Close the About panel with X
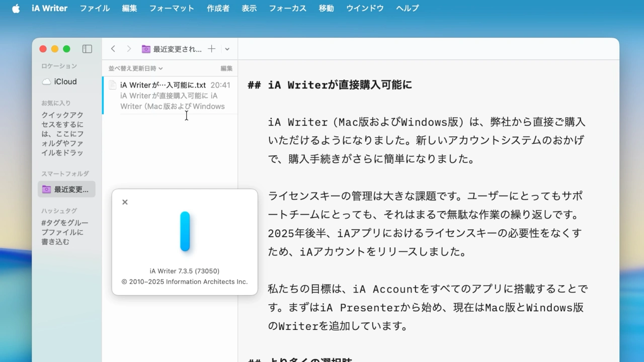 tap(125, 202)
